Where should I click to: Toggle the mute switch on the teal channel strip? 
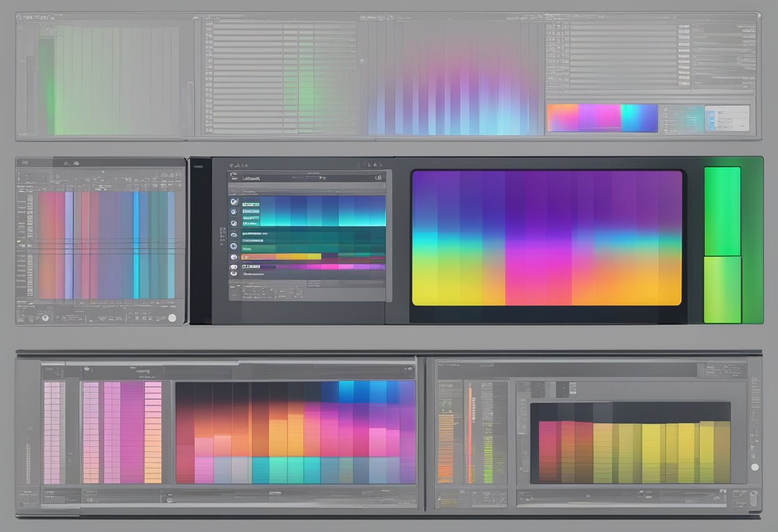tap(234, 235)
